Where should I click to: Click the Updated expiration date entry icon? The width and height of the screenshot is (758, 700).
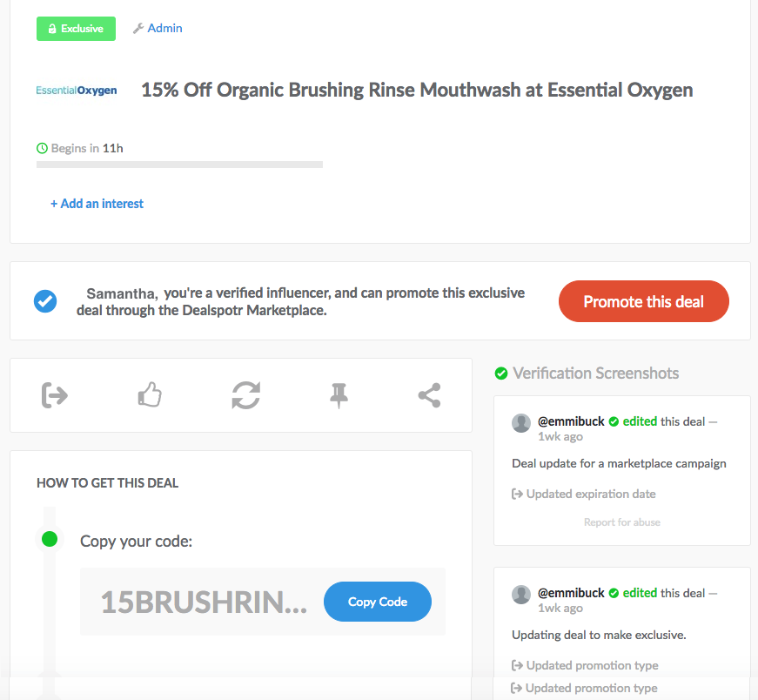point(516,494)
